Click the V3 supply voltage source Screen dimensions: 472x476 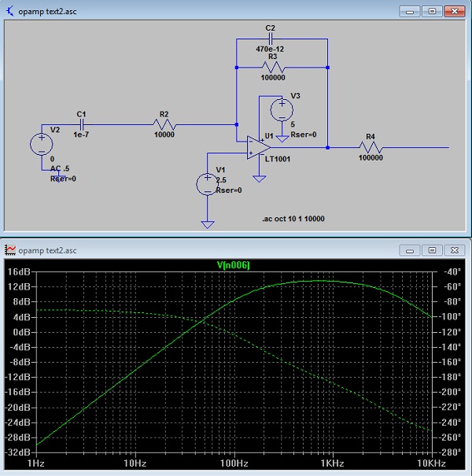[280, 109]
